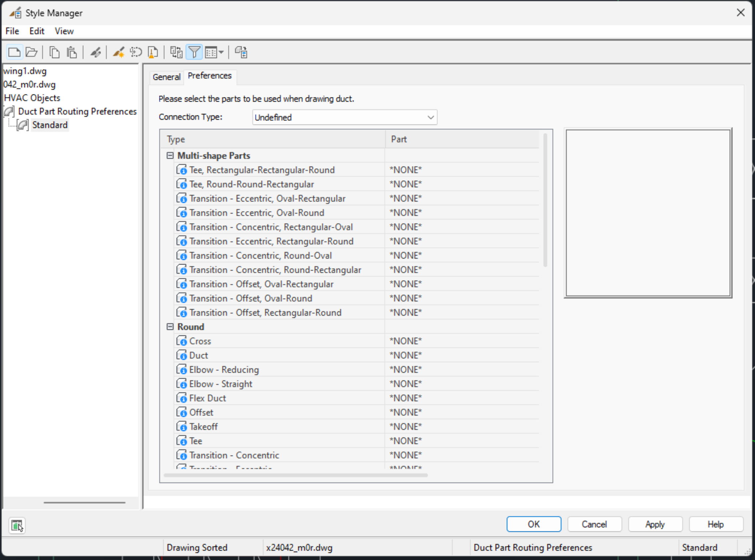Open the View menu
Image resolution: width=755 pixels, height=560 pixels.
click(64, 31)
